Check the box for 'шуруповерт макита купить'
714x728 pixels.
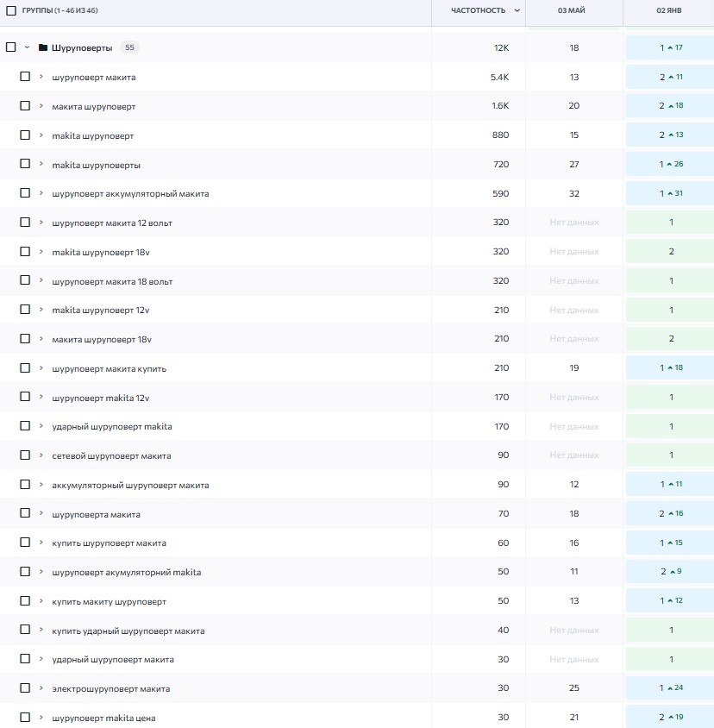(x=25, y=368)
